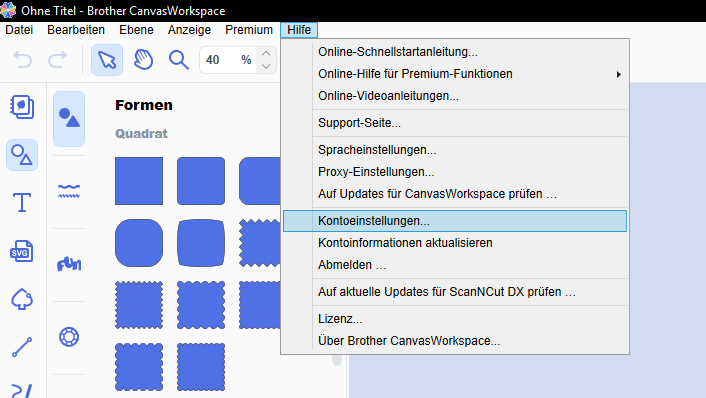This screenshot has height=398, width=706.
Task: Choose Online-Videoanleitungen menu entry
Action: pos(455,96)
